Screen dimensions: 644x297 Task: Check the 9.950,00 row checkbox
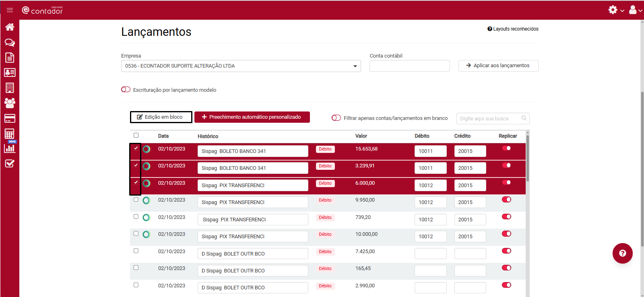point(136,200)
